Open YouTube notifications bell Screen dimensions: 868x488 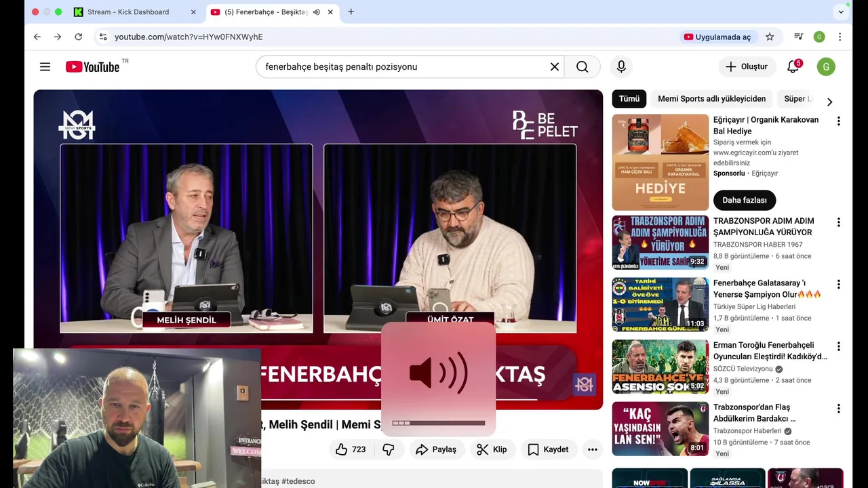click(793, 66)
